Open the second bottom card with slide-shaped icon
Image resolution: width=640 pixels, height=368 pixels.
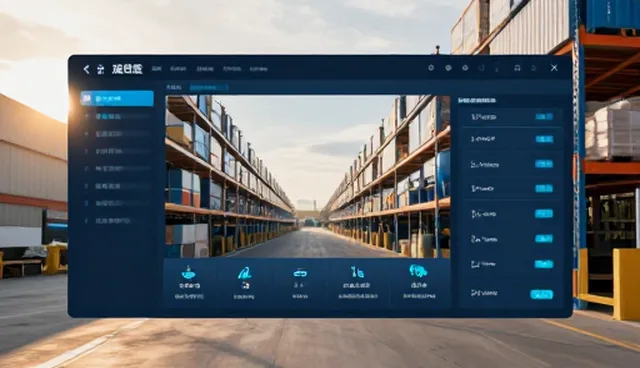tap(244, 283)
